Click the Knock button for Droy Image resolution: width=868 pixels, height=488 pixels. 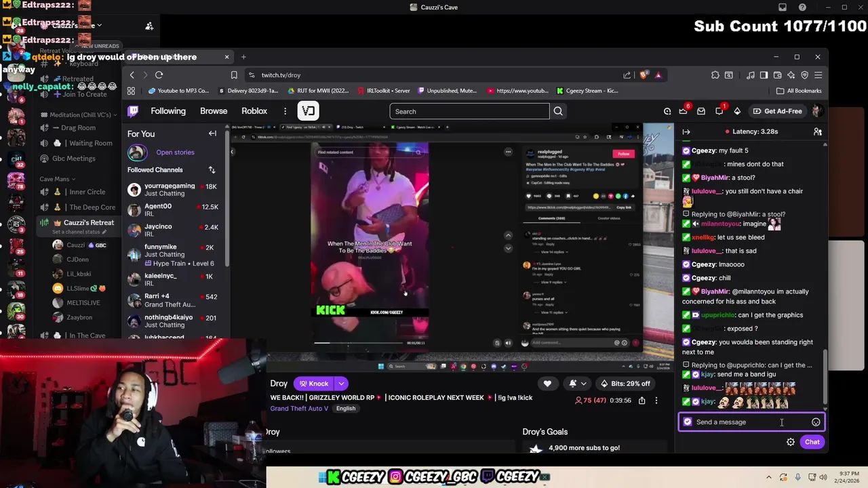[x=314, y=384]
